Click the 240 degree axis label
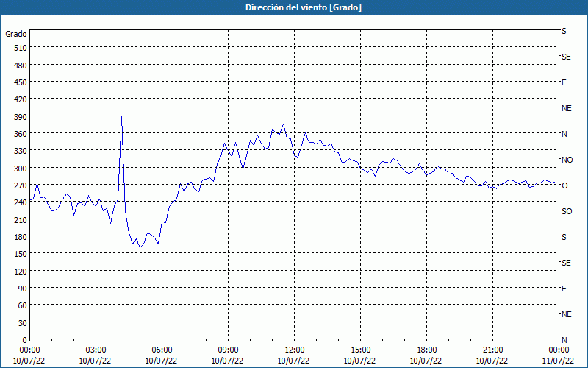This screenshot has height=368, width=588. (21, 202)
